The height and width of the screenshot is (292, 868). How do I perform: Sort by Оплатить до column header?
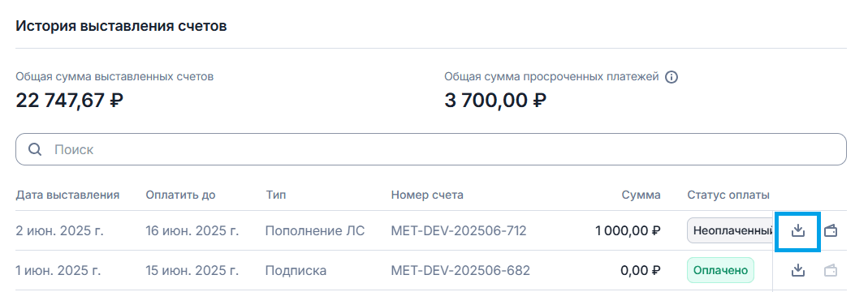pos(181,195)
